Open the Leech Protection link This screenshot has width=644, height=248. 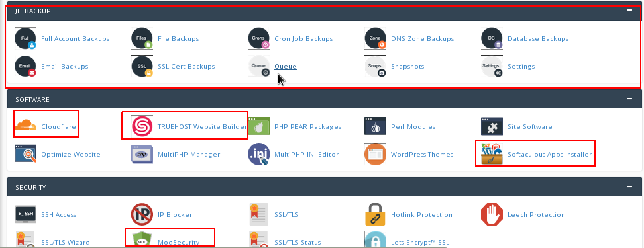point(536,214)
